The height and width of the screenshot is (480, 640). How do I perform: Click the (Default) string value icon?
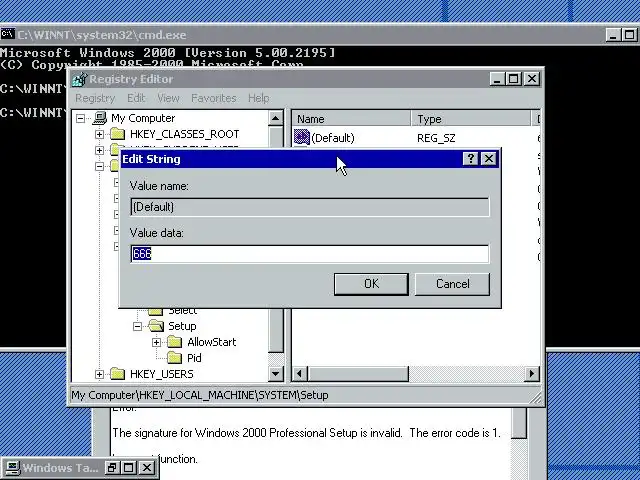(x=302, y=137)
